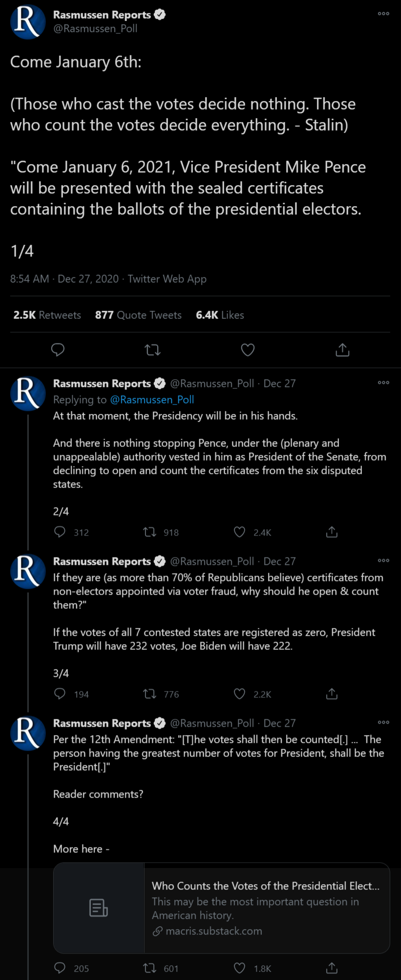The width and height of the screenshot is (401, 980).
Task: Reply to the 2/4 tweet
Action: pos(59,532)
